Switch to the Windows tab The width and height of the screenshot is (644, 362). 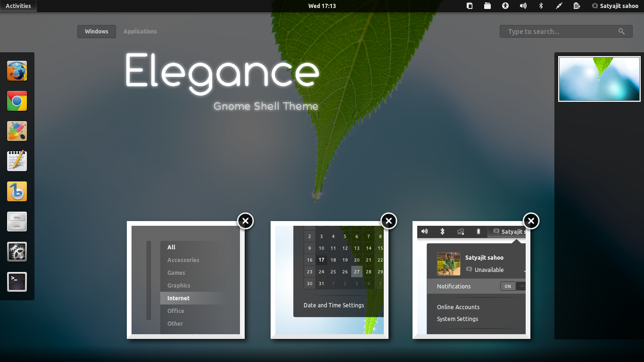pyautogui.click(x=97, y=32)
